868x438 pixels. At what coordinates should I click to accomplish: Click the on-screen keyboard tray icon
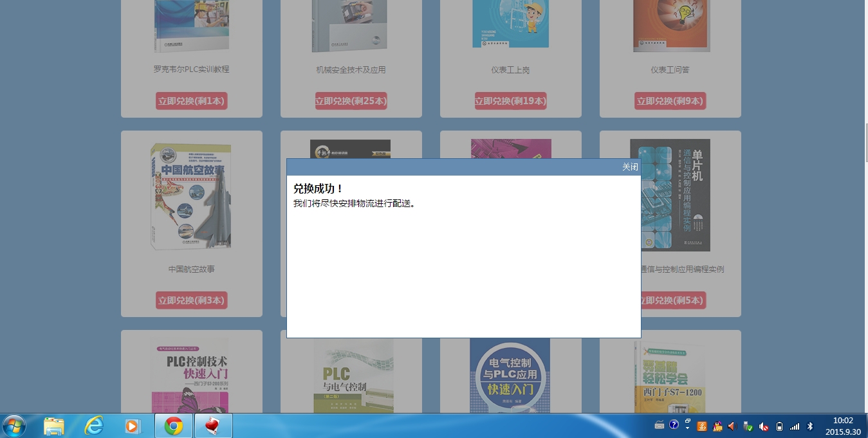pos(660,425)
